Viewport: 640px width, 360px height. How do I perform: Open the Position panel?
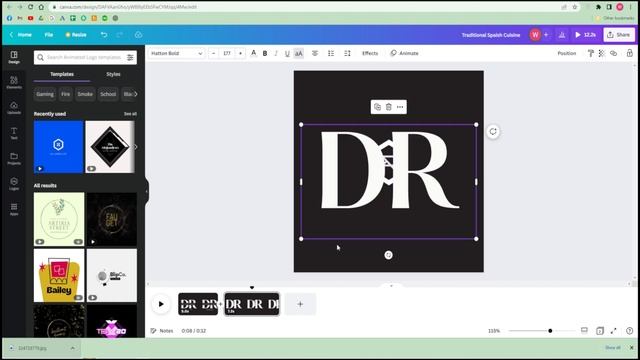(567, 53)
